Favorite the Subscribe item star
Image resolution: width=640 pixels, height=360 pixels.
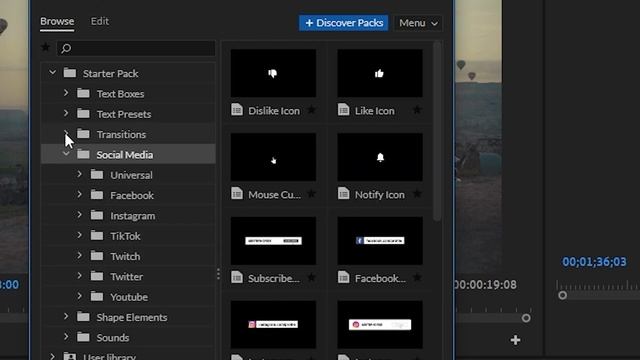(x=311, y=278)
